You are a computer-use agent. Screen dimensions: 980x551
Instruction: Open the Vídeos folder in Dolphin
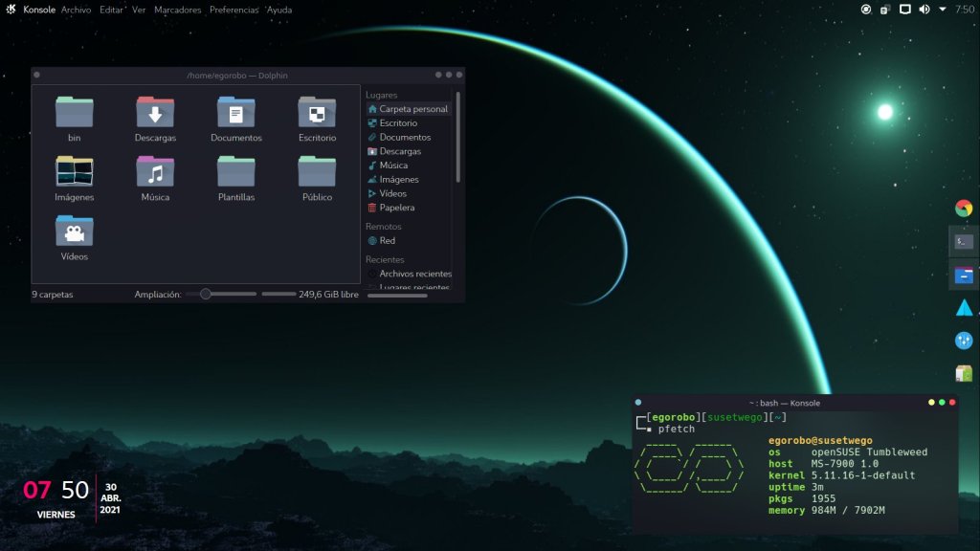(x=75, y=232)
